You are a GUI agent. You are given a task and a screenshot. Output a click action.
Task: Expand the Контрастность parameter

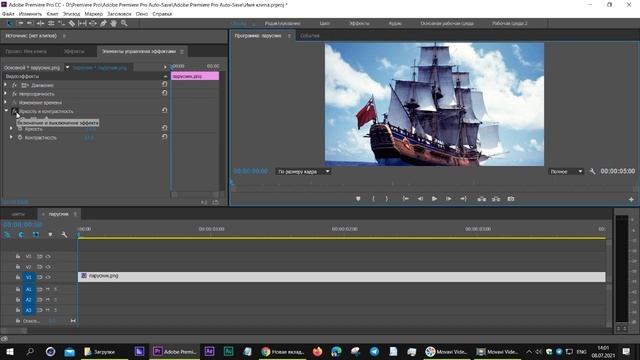click(11, 138)
